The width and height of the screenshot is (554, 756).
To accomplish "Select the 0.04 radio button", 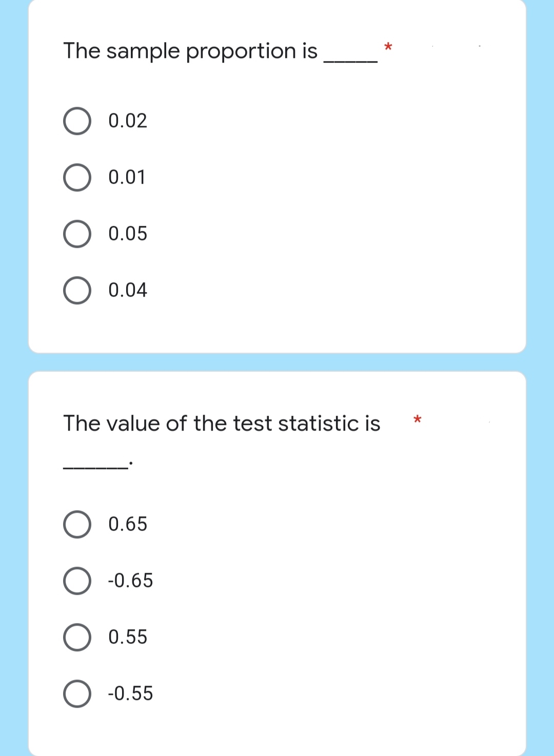I will click(x=77, y=291).
